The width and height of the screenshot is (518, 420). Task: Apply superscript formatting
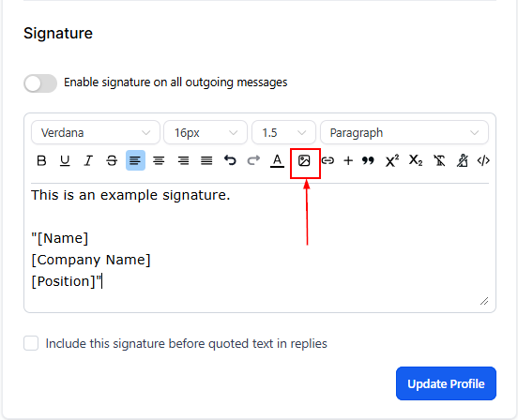pyautogui.click(x=392, y=160)
